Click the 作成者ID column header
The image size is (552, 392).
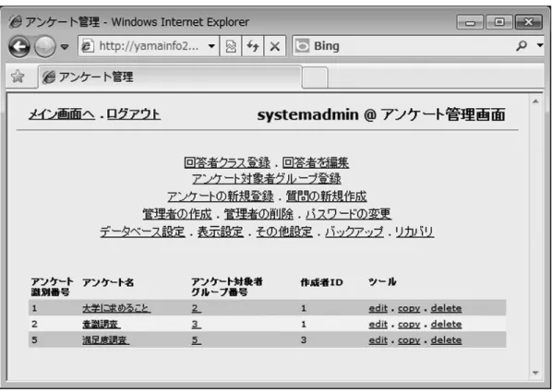[321, 282]
